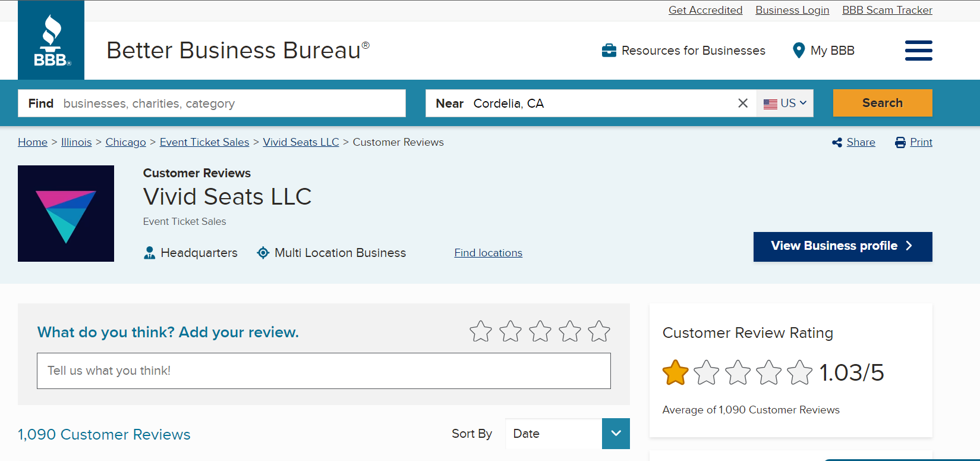Rate five stars in review form

[599, 331]
